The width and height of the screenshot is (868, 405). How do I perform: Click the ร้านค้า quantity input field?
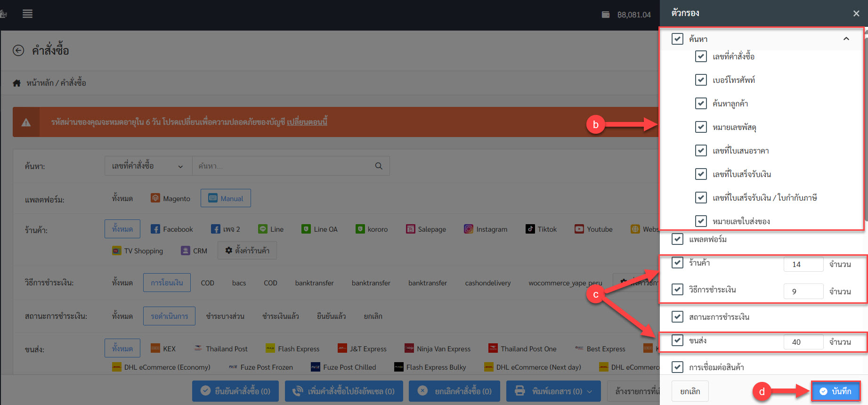(x=803, y=264)
